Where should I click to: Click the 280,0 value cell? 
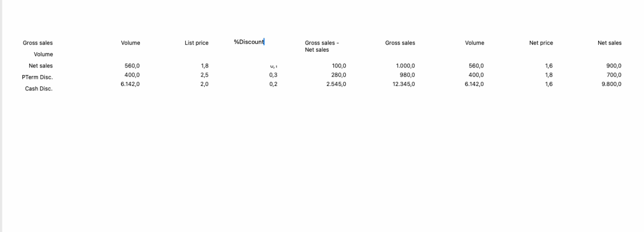[x=338, y=75]
